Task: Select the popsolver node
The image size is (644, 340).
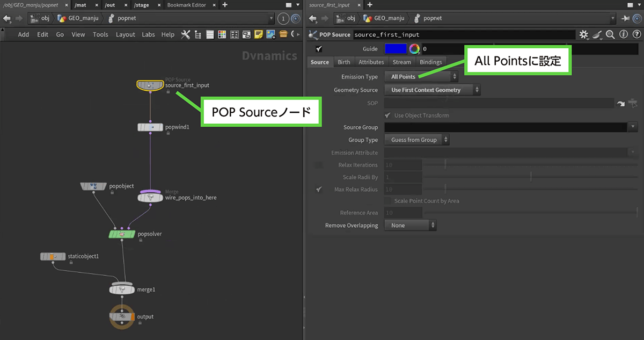Action: point(122,234)
